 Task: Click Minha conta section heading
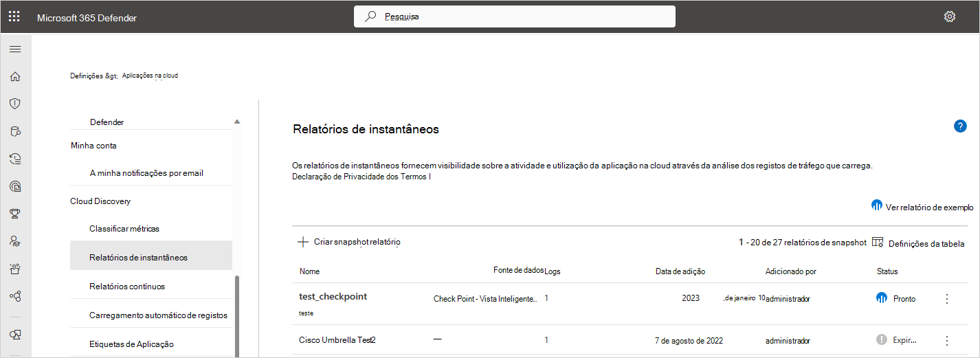pos(93,146)
